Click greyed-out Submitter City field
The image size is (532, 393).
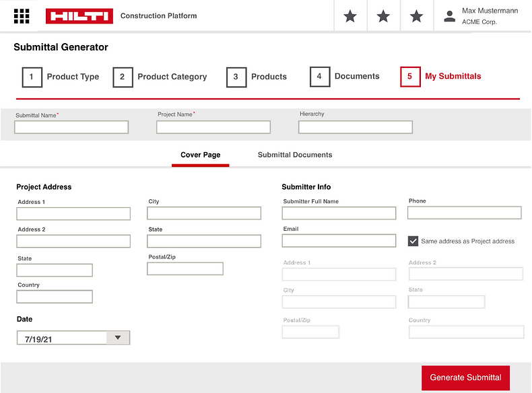coord(339,301)
